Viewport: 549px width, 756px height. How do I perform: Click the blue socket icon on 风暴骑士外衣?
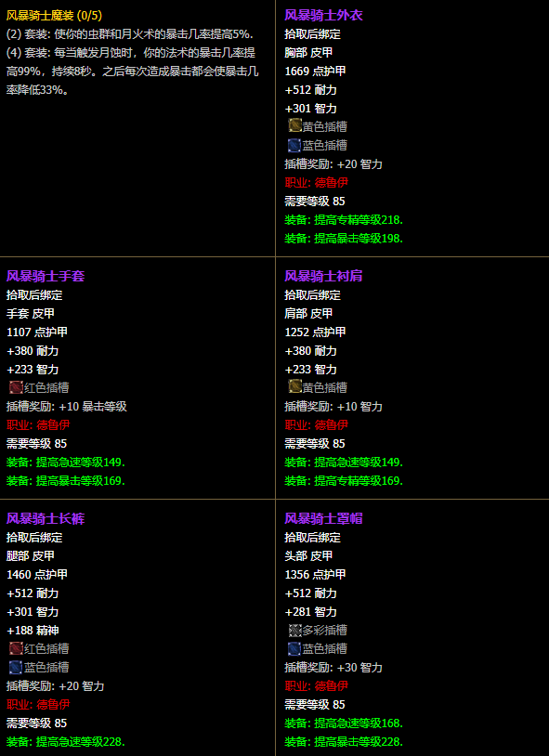[x=294, y=145]
